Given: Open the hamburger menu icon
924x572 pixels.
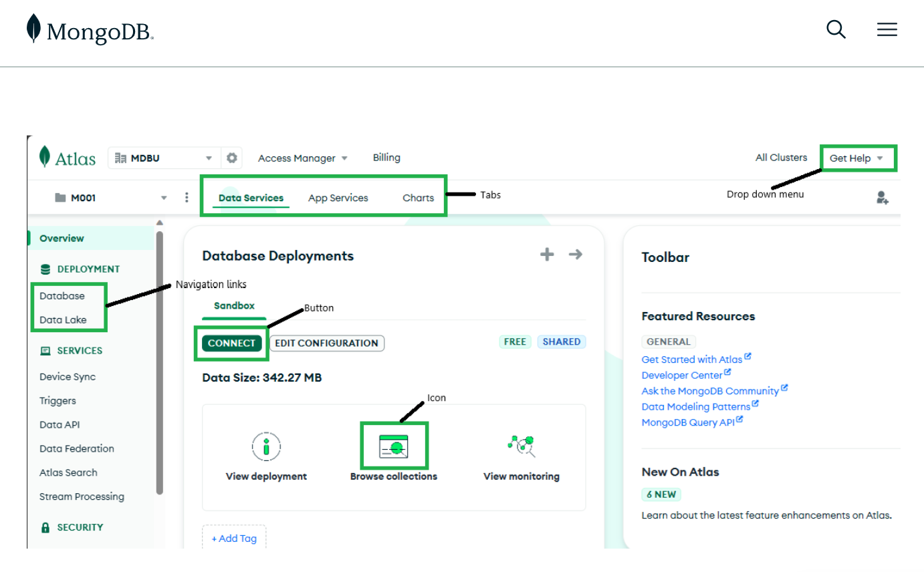Looking at the screenshot, I should 887,29.
